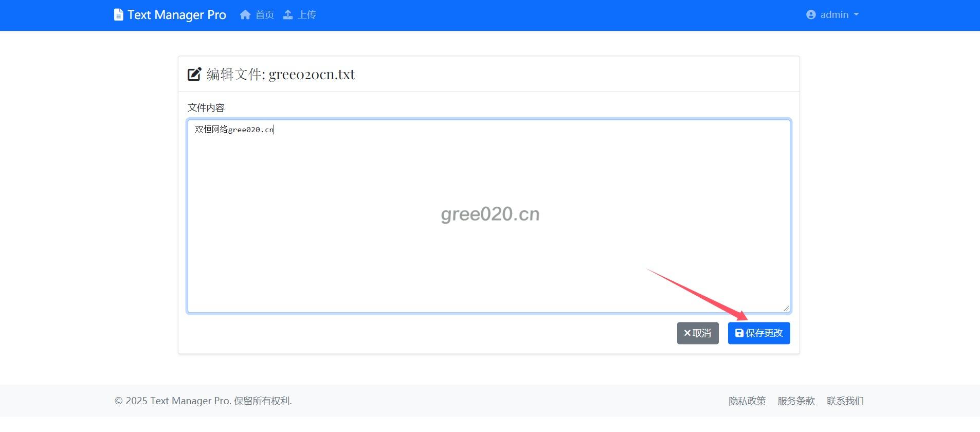The width and height of the screenshot is (980, 432).
Task: Click the floppy disk icon on 保存更改
Action: point(739,333)
